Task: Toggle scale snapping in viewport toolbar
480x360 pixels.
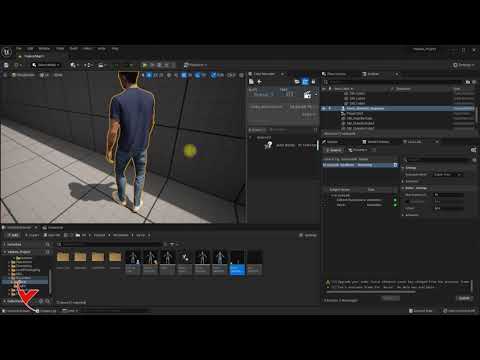Action: coord(214,75)
